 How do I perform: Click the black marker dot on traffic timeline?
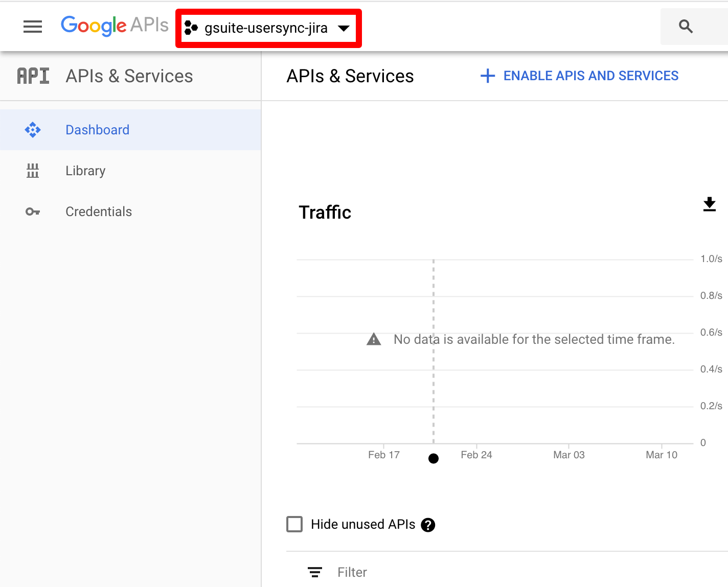434,458
